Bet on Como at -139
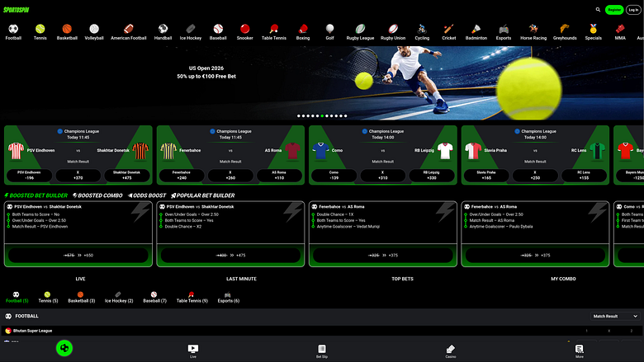 click(x=334, y=176)
